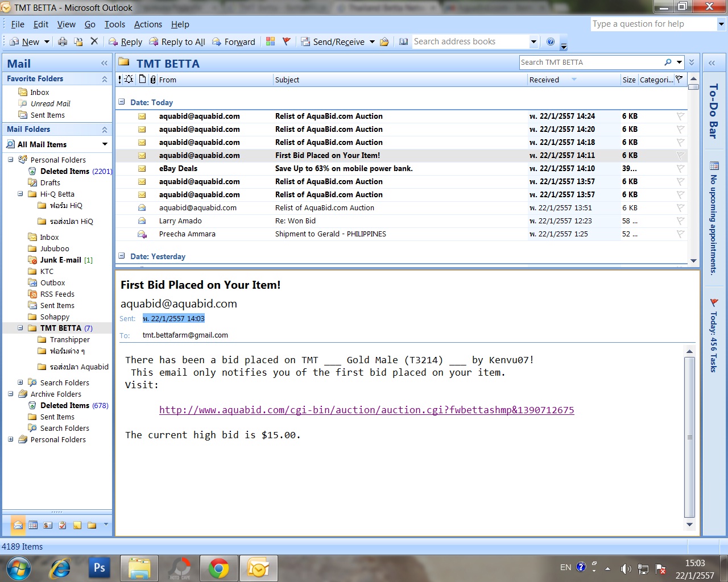
Task: Collapse the Favorite Folders section
Action: (105, 79)
